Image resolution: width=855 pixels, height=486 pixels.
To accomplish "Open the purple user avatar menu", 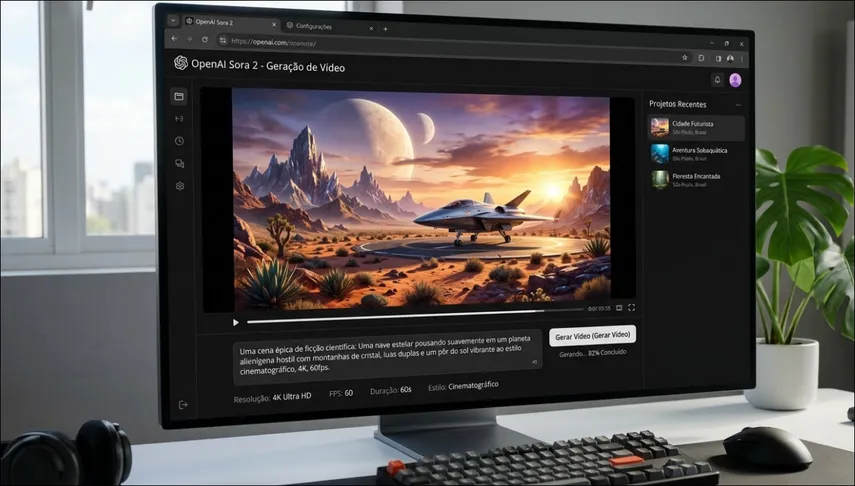I will pos(735,80).
